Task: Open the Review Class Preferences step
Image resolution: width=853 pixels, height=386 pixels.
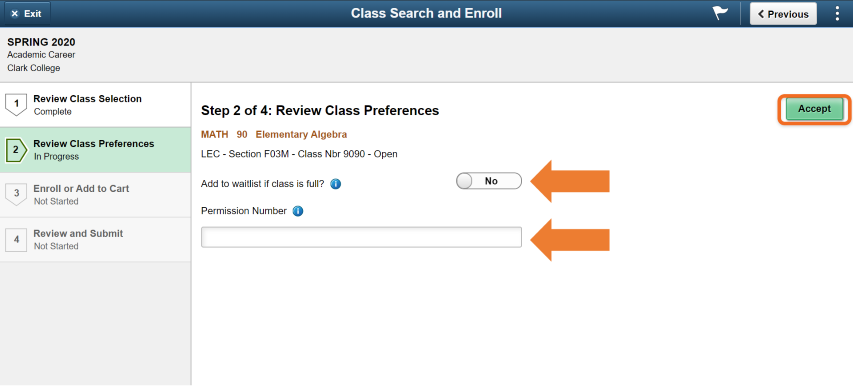Action: 95,150
